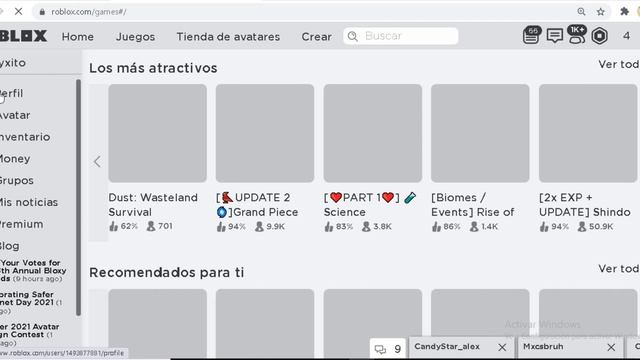Open Juegos in the top navigation
The width and height of the screenshot is (640, 360).
135,37
